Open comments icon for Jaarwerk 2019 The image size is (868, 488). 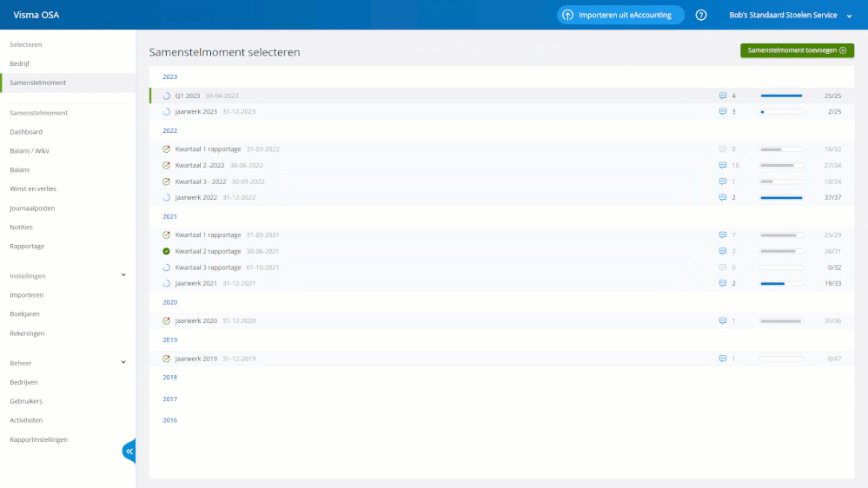tap(722, 359)
